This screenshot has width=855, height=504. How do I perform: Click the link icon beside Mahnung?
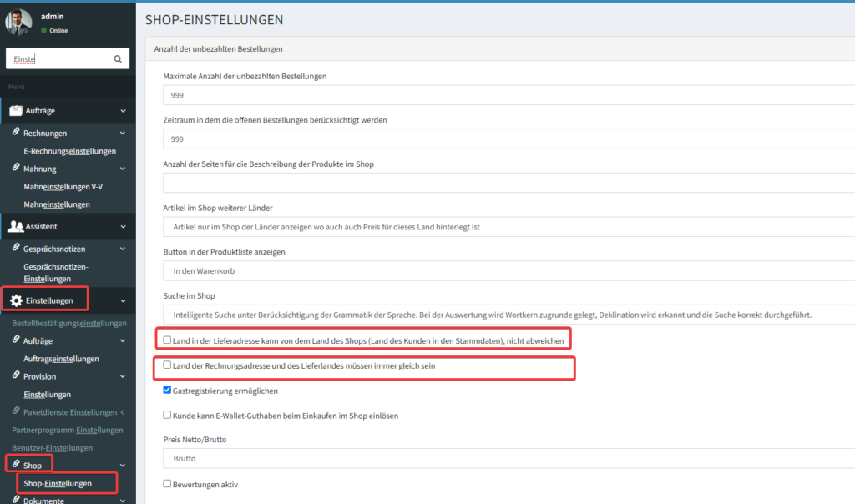click(x=15, y=169)
